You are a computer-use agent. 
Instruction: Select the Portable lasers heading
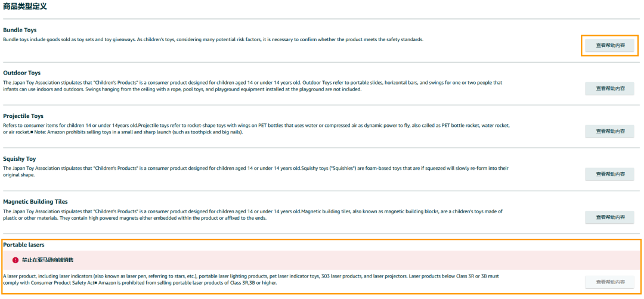pos(24,245)
